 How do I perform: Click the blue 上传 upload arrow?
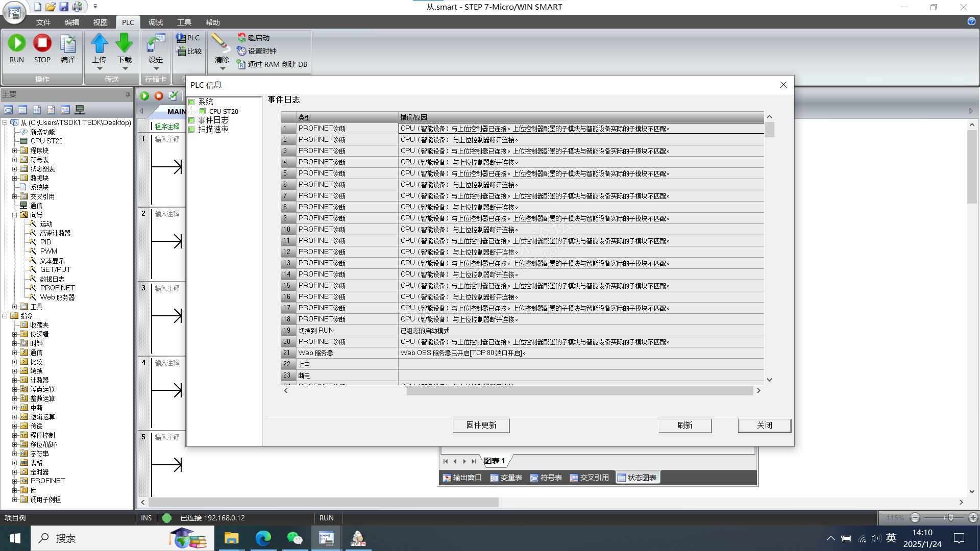99,43
